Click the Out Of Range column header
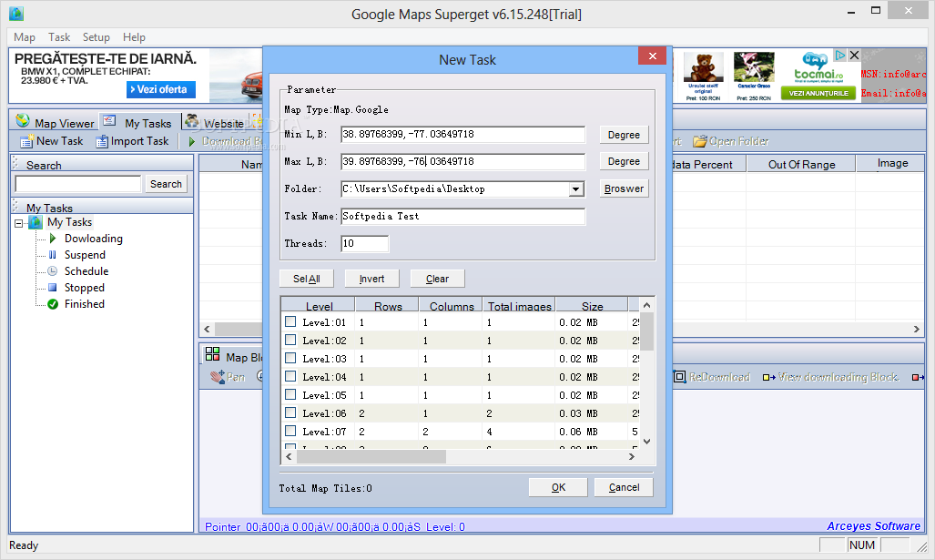935x560 pixels. pos(801,164)
